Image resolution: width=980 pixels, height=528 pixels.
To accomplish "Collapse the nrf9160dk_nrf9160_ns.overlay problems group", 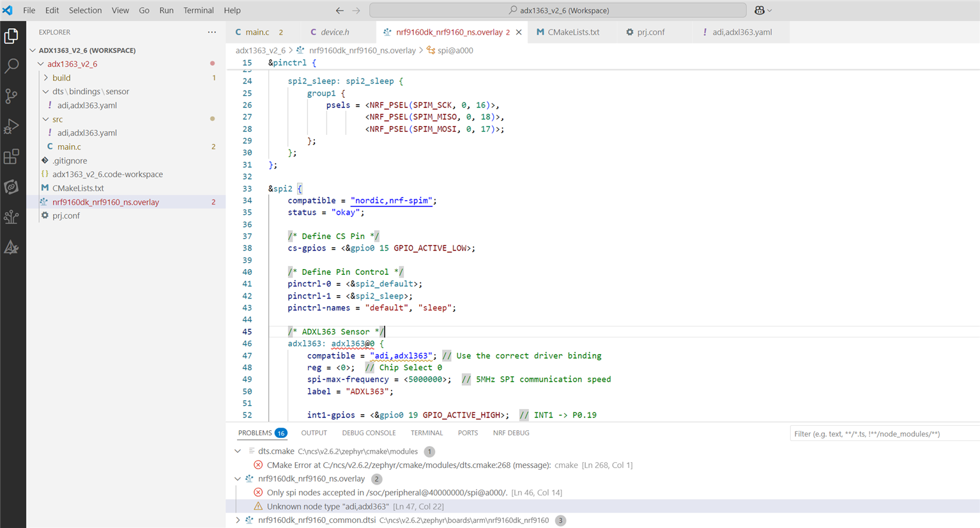I will (x=238, y=479).
